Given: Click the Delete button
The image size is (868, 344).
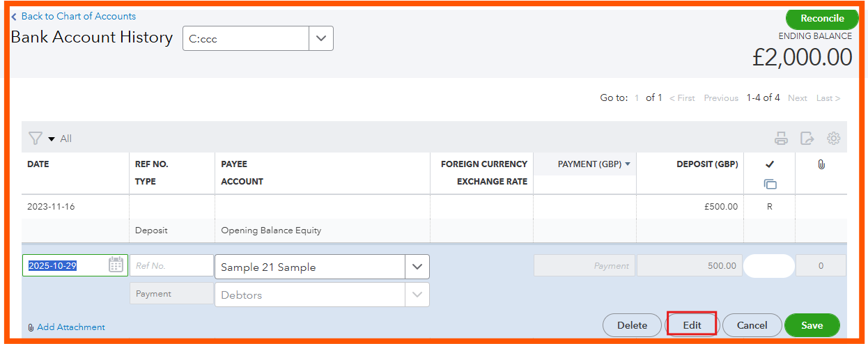Looking at the screenshot, I should 632,325.
